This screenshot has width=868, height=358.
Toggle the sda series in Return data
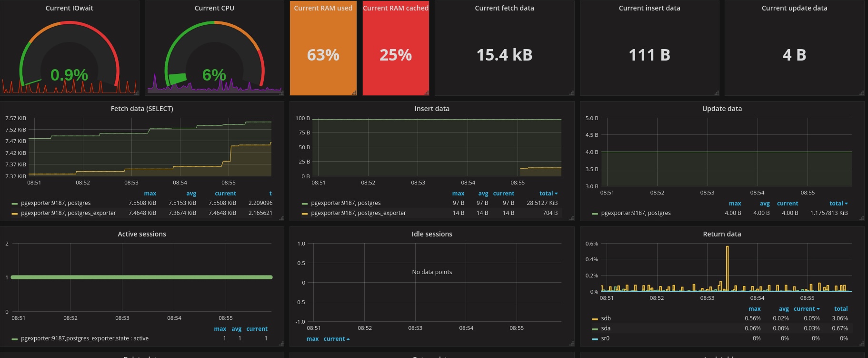coord(606,328)
